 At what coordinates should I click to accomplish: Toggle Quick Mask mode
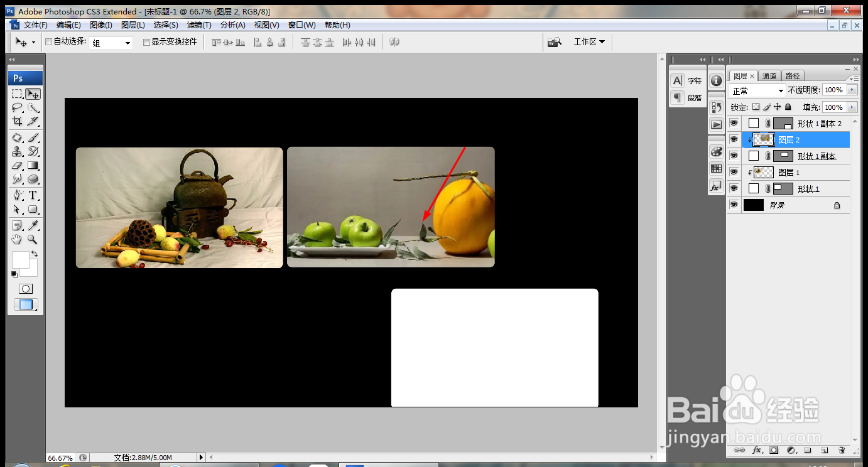[x=26, y=289]
